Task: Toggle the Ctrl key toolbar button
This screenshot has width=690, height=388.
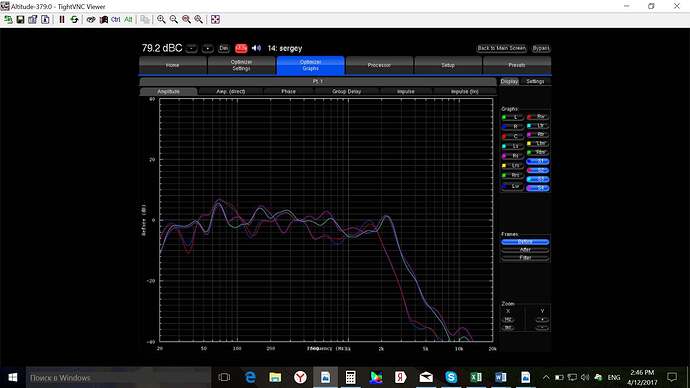Action: point(116,19)
